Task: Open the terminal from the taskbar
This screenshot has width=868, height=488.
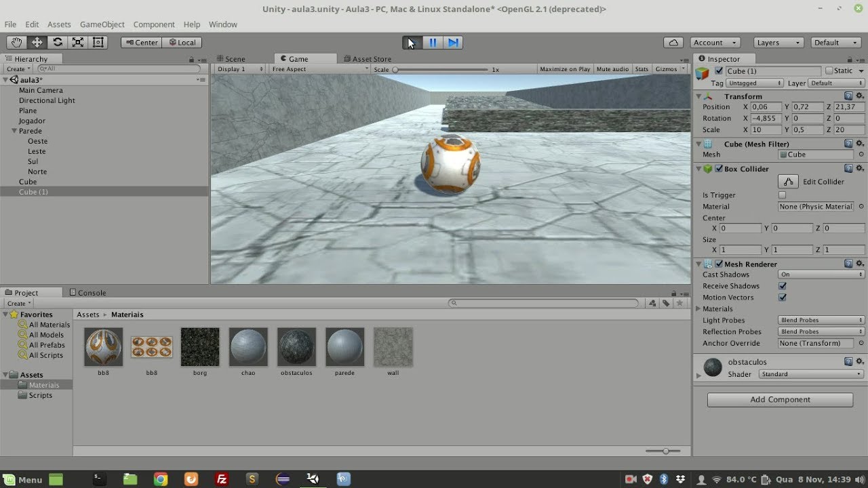Action: [99, 479]
